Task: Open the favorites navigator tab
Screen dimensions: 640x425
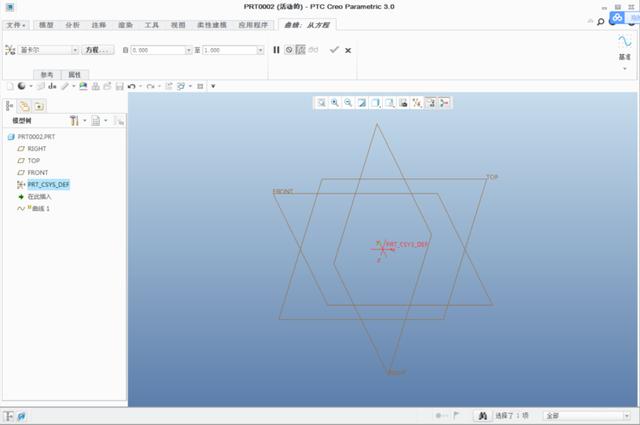Action: click(39, 106)
